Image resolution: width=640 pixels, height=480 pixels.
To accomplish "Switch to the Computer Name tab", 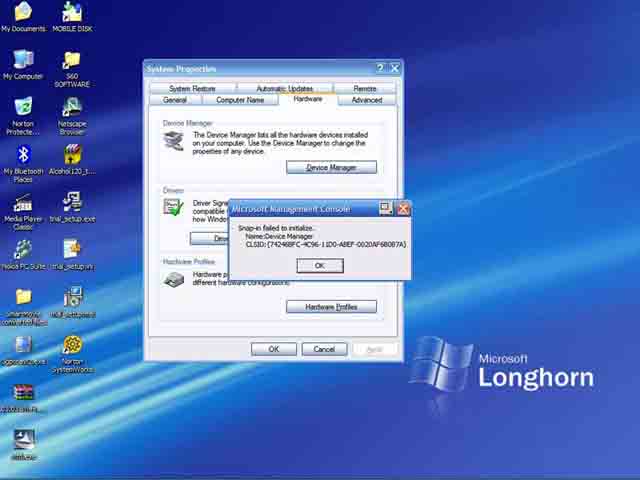I will click(240, 100).
